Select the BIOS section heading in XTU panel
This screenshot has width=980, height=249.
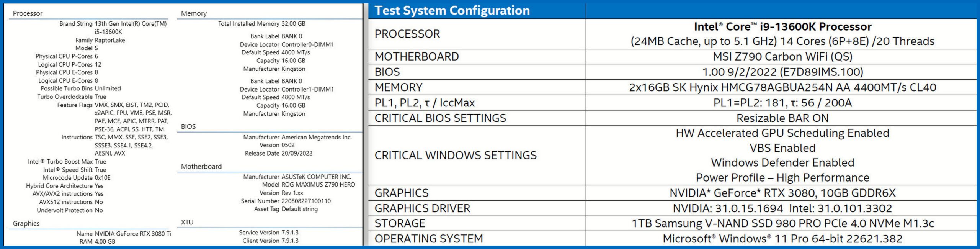coord(188,126)
